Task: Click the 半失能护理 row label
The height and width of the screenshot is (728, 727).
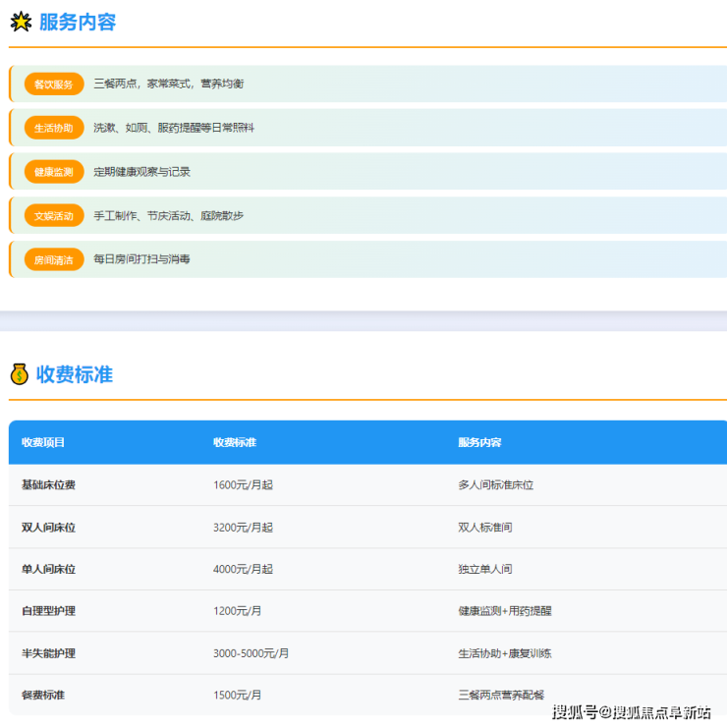Action: (48, 653)
